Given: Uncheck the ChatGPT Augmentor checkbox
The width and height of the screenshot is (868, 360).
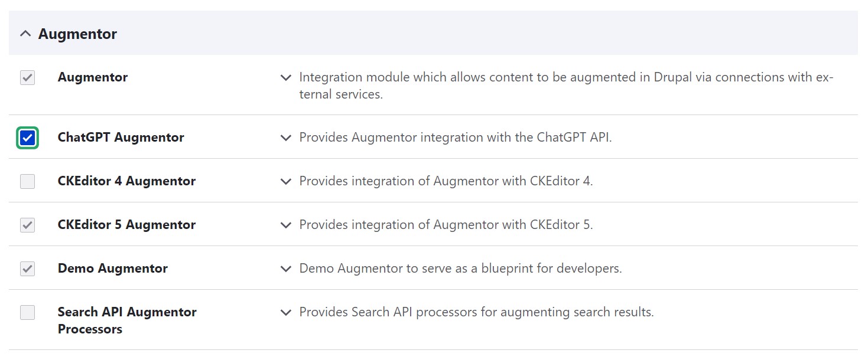Looking at the screenshot, I should [28, 138].
